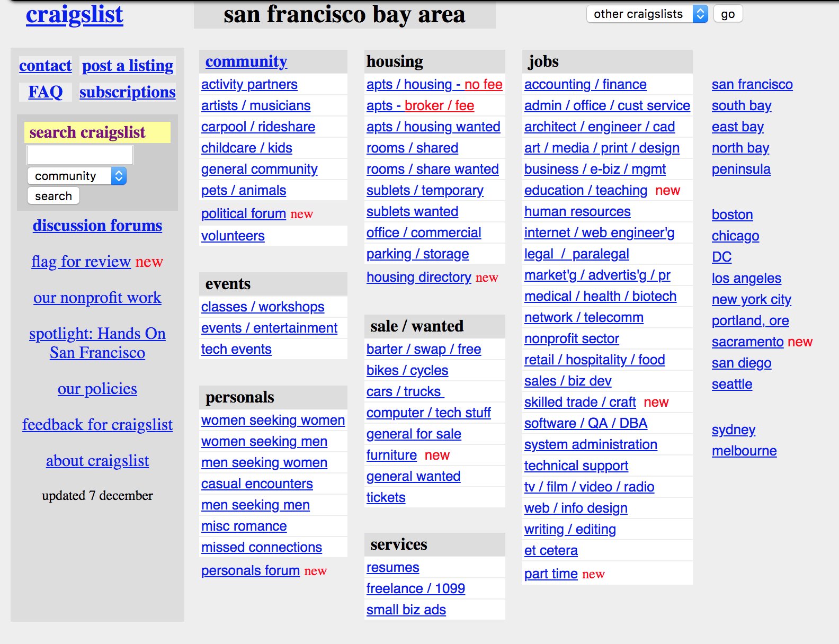
Task: Browse architect / engineer / cad jobs
Action: click(x=600, y=127)
